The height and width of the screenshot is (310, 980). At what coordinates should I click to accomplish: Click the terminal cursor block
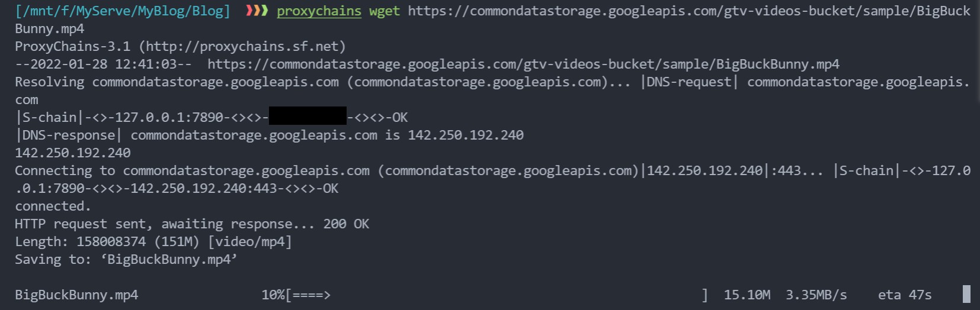tap(966, 294)
